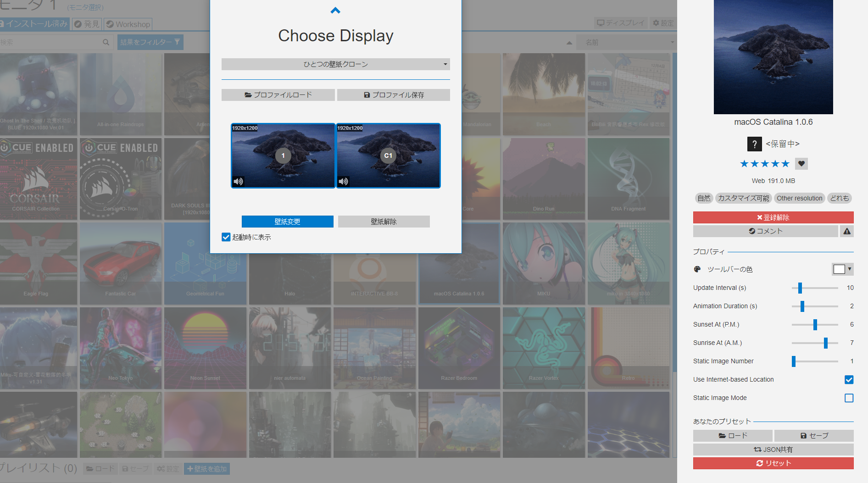Click the preset ロード button
The image size is (868, 483).
[733, 436]
